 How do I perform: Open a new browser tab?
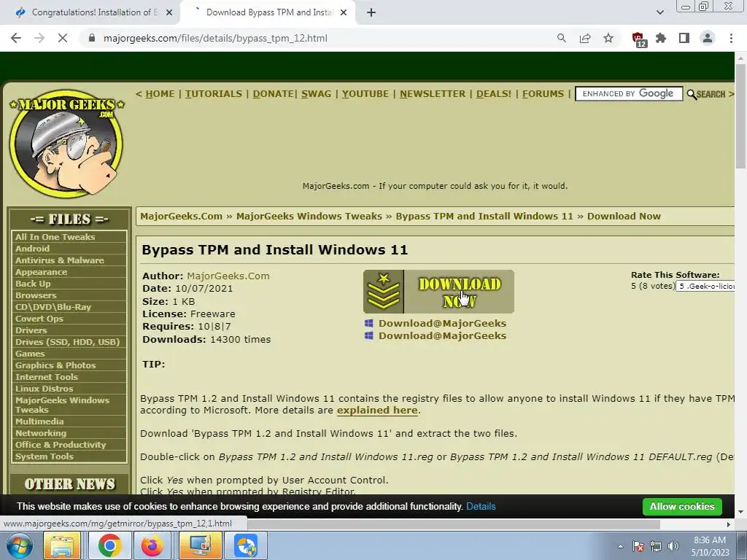point(371,12)
